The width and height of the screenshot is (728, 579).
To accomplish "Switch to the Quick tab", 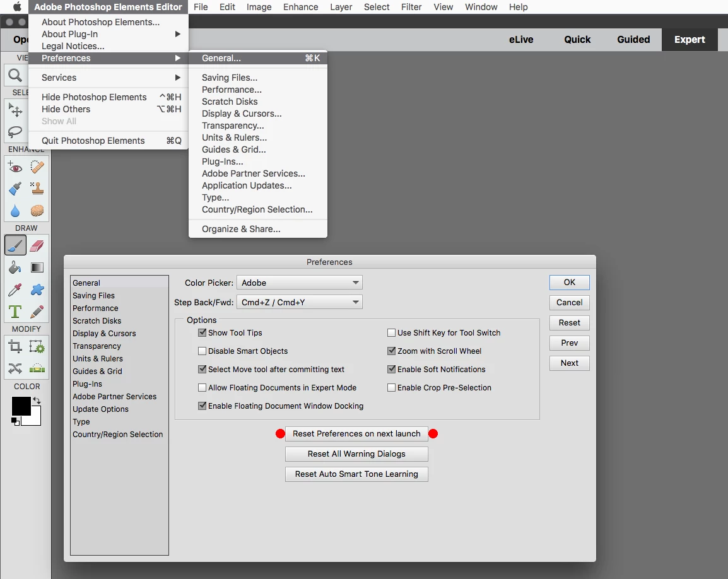I will click(577, 40).
